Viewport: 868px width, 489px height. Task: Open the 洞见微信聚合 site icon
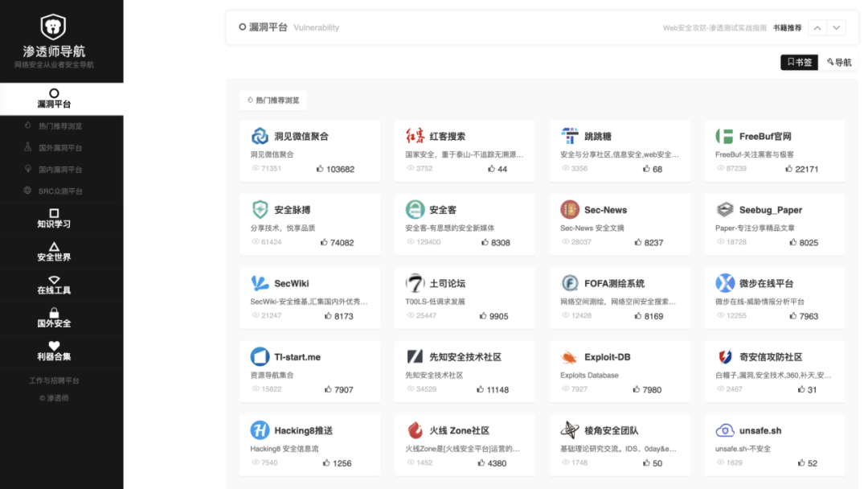pyautogui.click(x=260, y=136)
